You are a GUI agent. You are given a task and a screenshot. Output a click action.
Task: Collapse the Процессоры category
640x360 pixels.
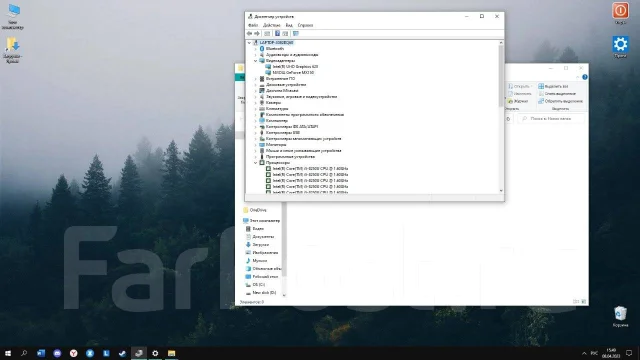[256, 162]
